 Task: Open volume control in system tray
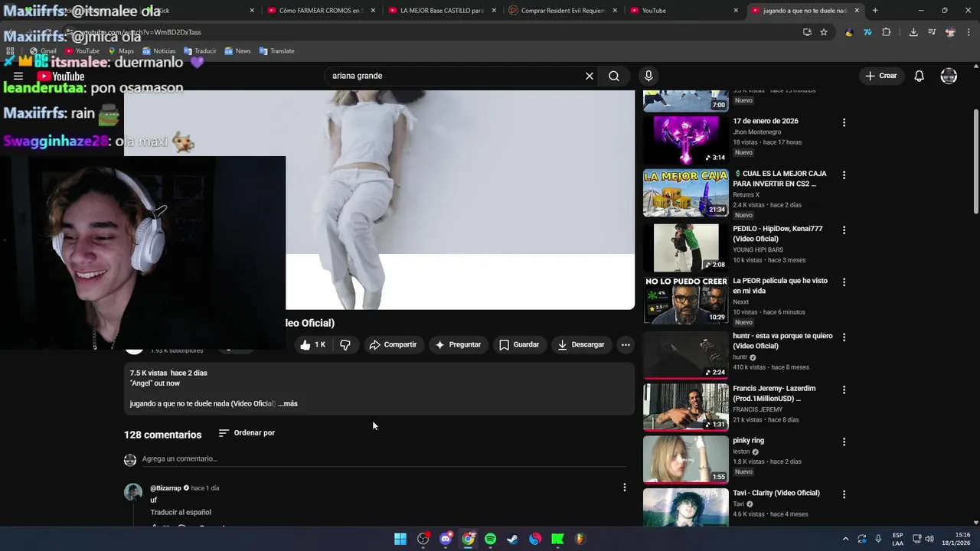point(929,539)
